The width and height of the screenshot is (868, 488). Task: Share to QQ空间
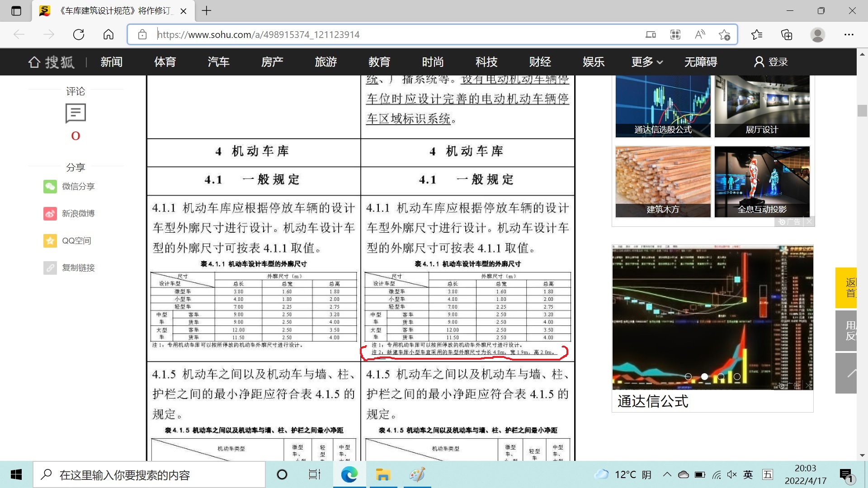tap(67, 240)
